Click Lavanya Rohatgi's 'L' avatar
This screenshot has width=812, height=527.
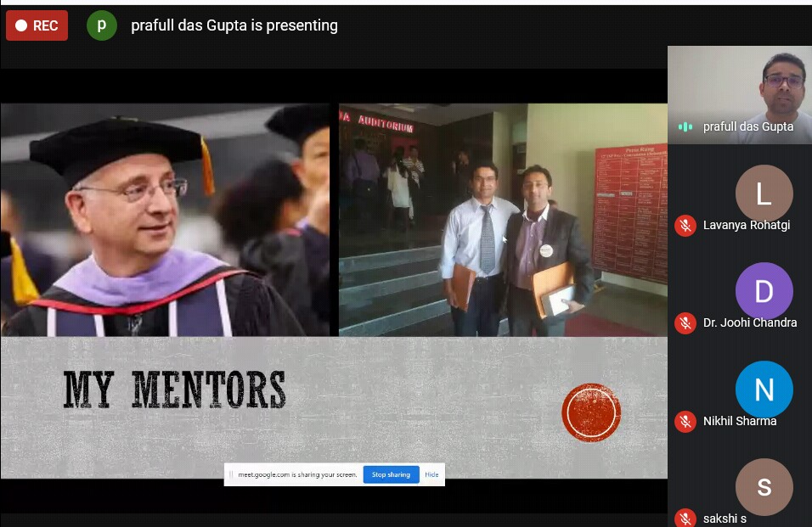click(764, 193)
